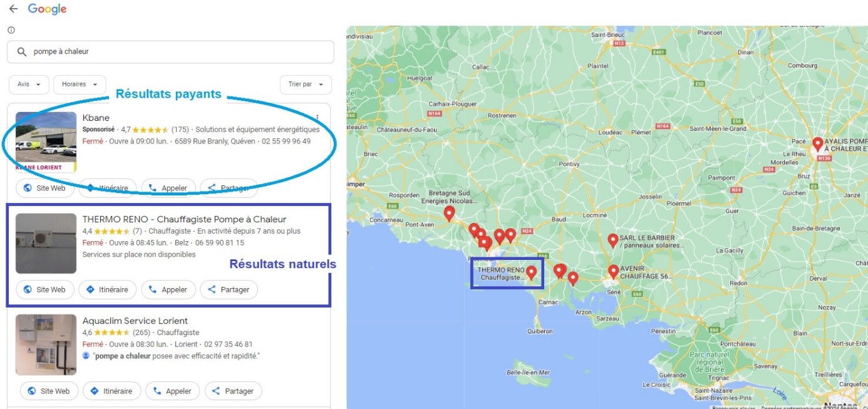Open the Avis filter dropdown

pos(29,85)
